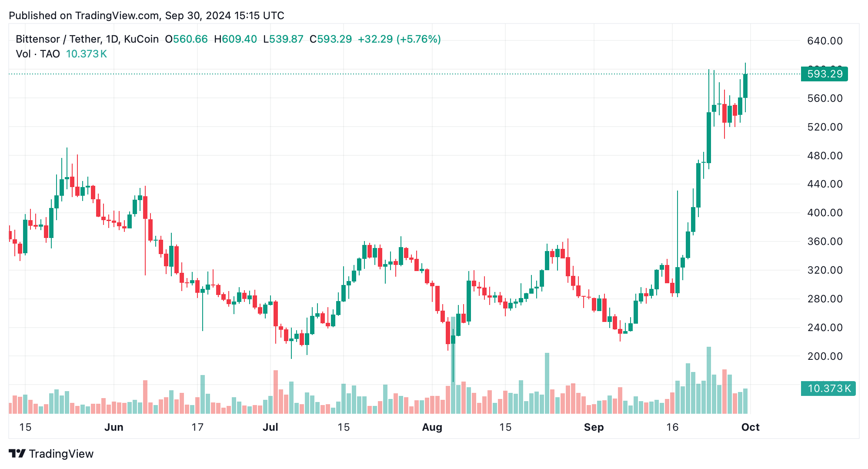Select the high value H609.40

click(235, 39)
